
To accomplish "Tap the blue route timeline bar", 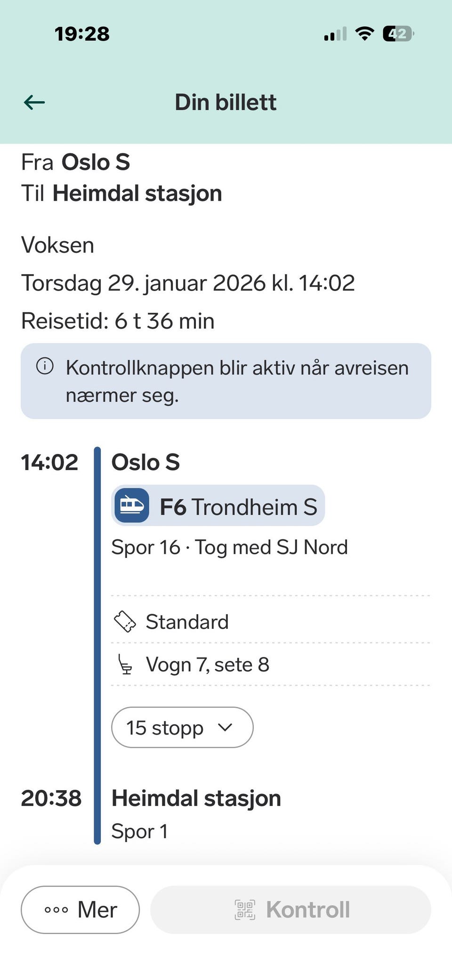I will point(97,645).
